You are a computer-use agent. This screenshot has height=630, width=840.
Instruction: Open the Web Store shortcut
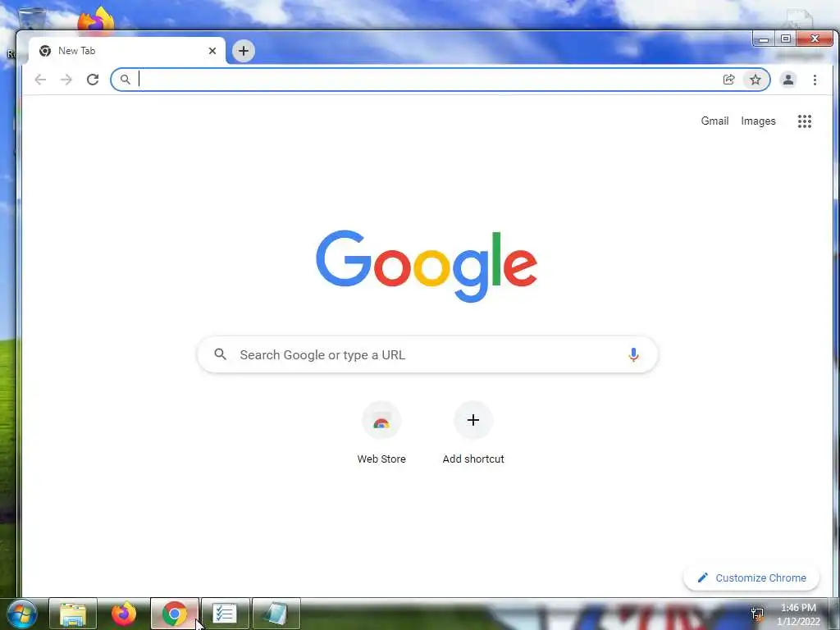coord(381,421)
